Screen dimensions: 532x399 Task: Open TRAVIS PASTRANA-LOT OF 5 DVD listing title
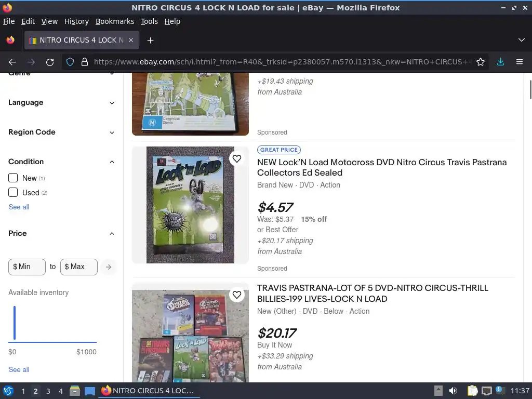(x=373, y=294)
